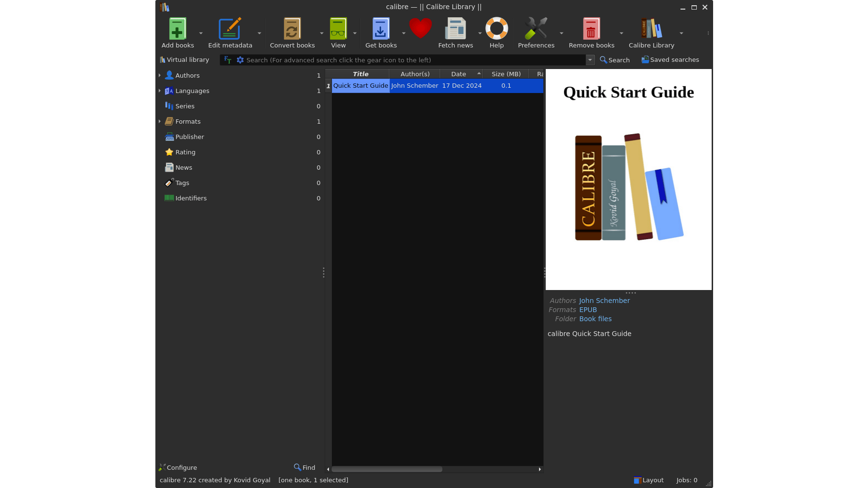The width and height of the screenshot is (868, 488).
Task: Click the Rating star icon
Action: point(169,152)
